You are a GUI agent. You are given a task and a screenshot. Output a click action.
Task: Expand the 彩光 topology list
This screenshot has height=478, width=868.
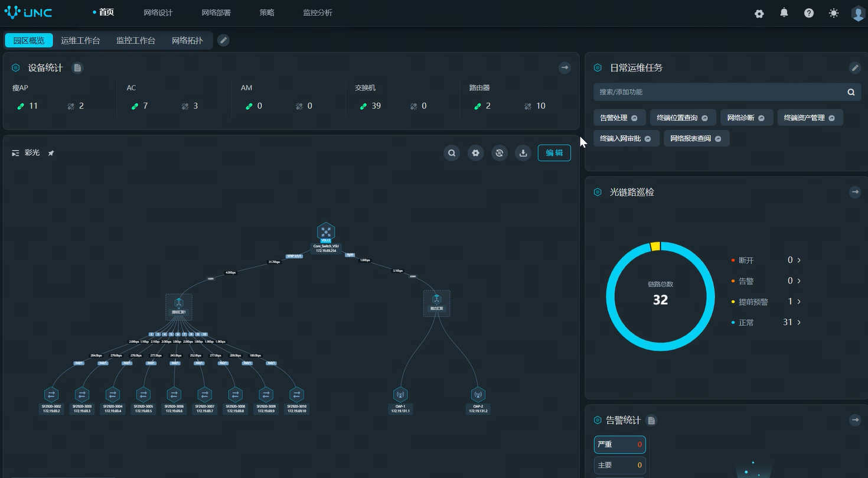pos(15,153)
